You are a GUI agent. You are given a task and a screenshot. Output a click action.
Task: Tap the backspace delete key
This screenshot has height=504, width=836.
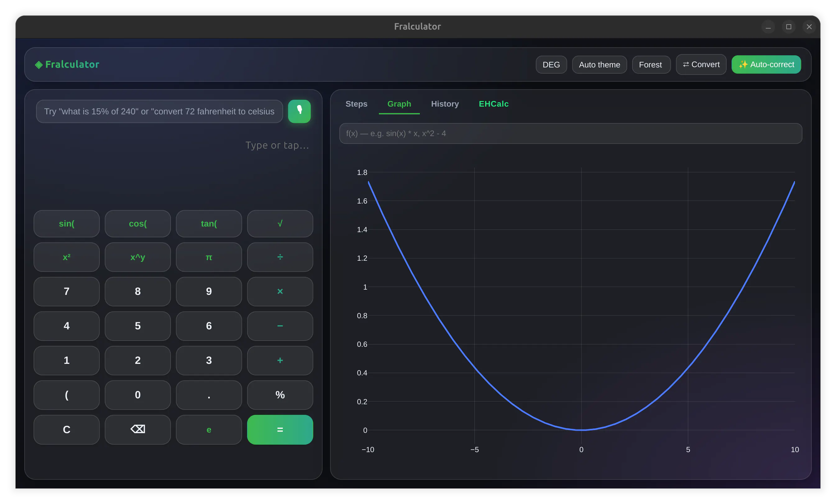[138, 429]
